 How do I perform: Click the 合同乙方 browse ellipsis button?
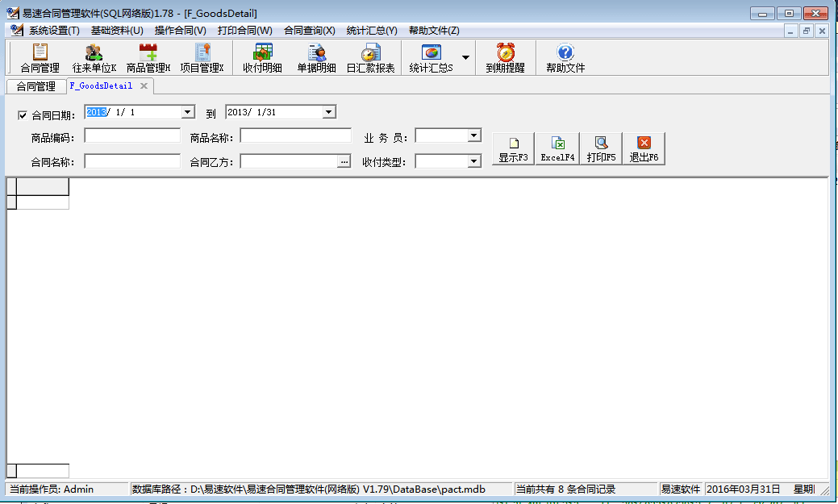point(344,161)
